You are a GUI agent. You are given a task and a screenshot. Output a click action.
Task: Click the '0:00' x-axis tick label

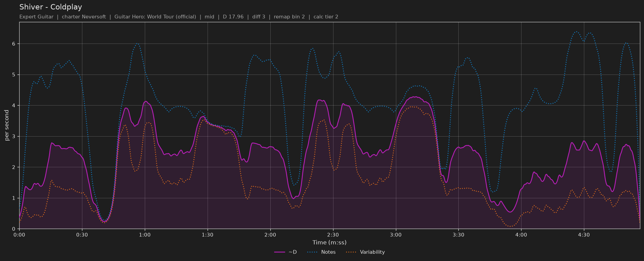click(19, 235)
